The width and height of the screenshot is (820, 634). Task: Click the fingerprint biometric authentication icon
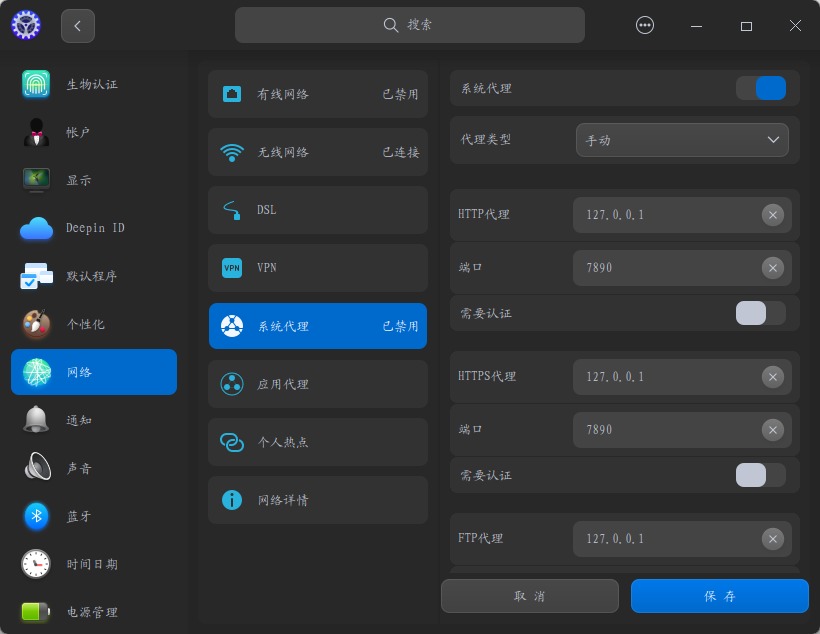[x=36, y=84]
